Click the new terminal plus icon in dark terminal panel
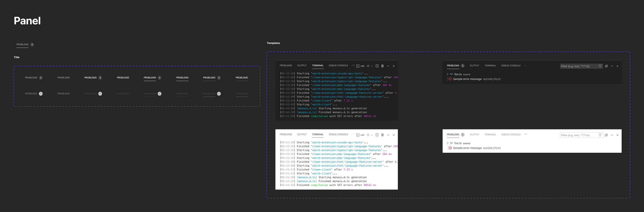The image size is (644, 212). click(x=368, y=66)
